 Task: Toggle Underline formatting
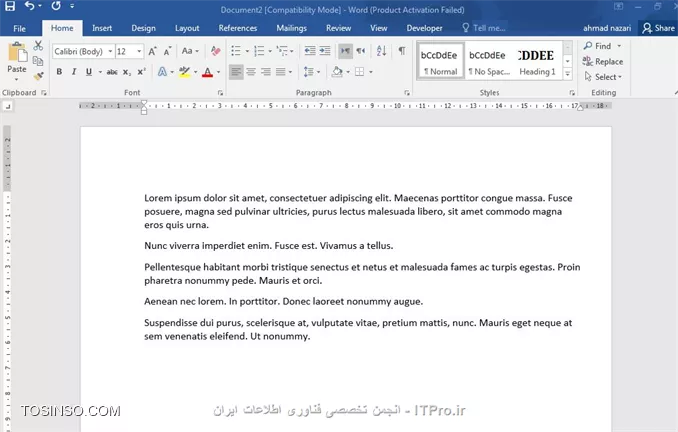(x=89, y=72)
